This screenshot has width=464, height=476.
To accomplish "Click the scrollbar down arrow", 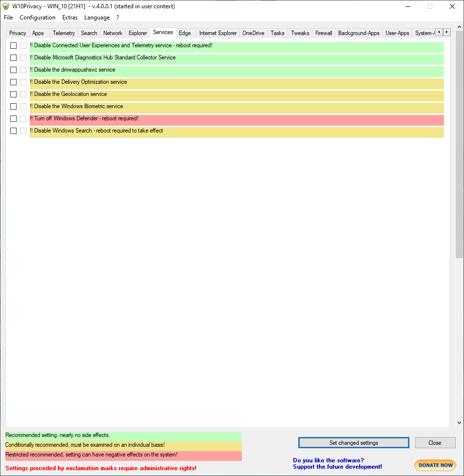I will coord(459,422).
